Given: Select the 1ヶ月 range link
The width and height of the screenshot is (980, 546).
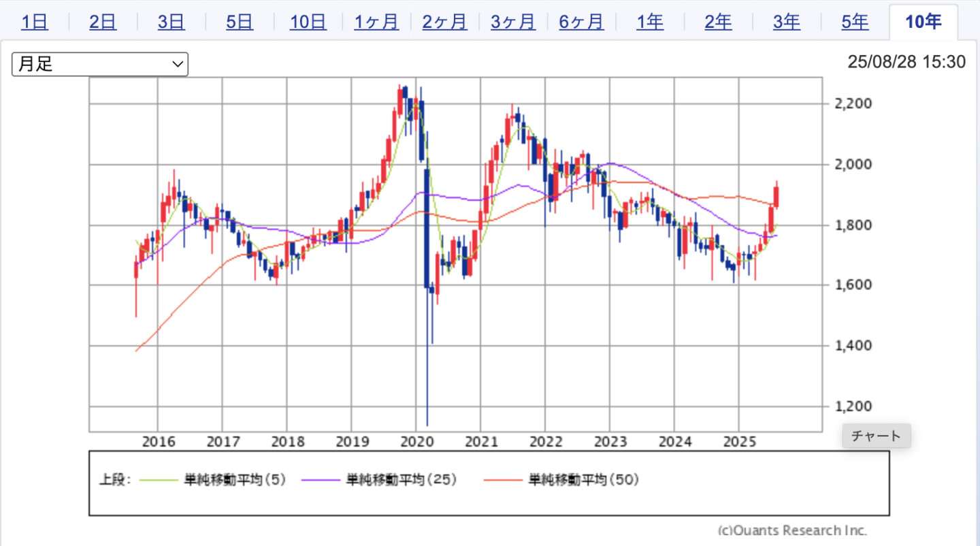Looking at the screenshot, I should [376, 22].
